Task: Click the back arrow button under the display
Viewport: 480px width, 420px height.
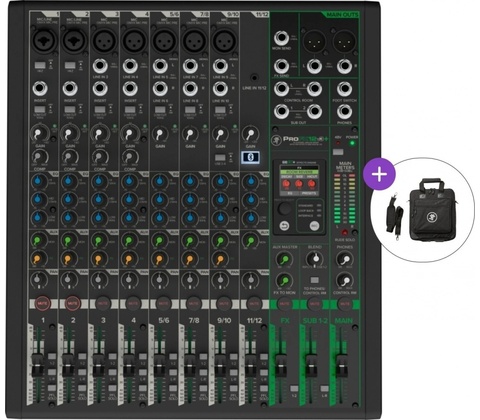Action: point(284,225)
